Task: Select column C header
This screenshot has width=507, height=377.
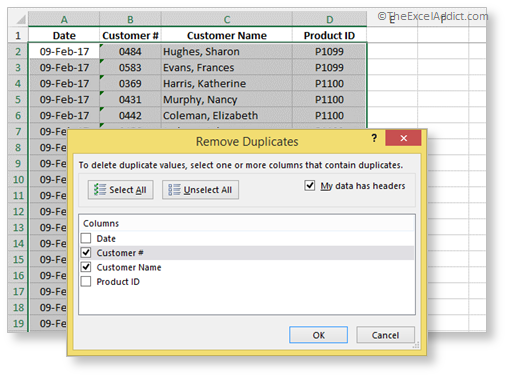Action: point(227,19)
